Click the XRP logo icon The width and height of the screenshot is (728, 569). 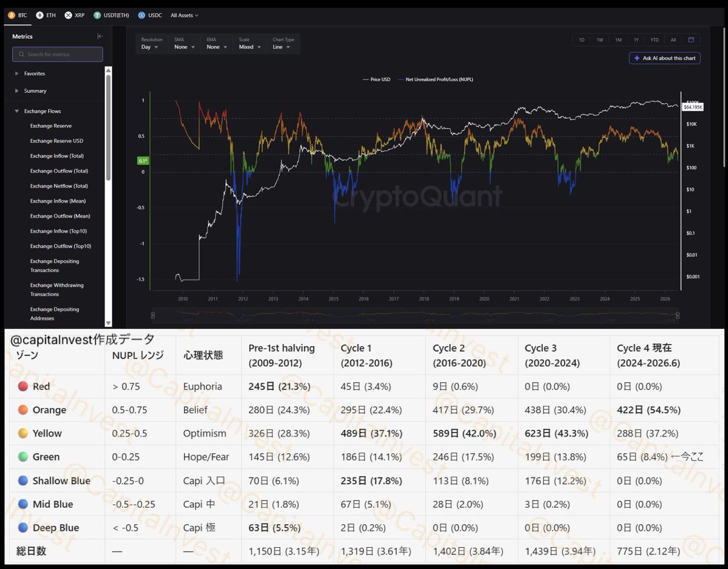68,15
